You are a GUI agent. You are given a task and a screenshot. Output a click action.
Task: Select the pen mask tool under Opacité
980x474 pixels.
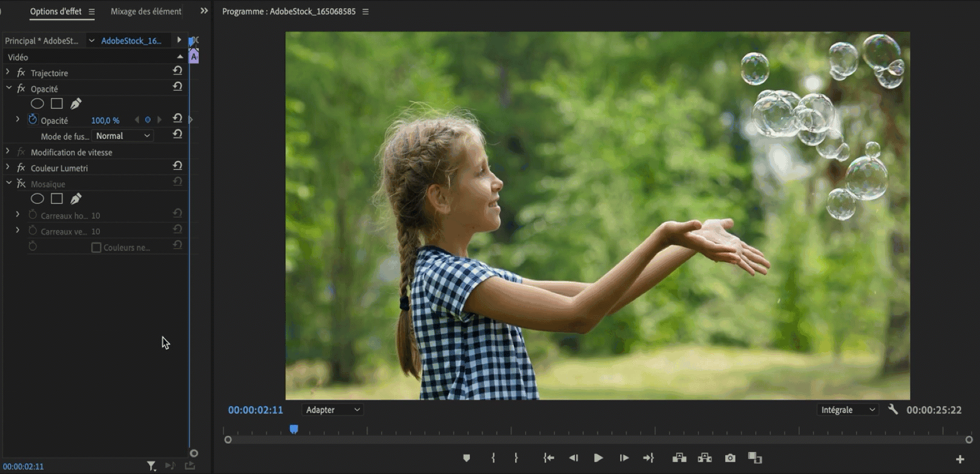click(76, 104)
